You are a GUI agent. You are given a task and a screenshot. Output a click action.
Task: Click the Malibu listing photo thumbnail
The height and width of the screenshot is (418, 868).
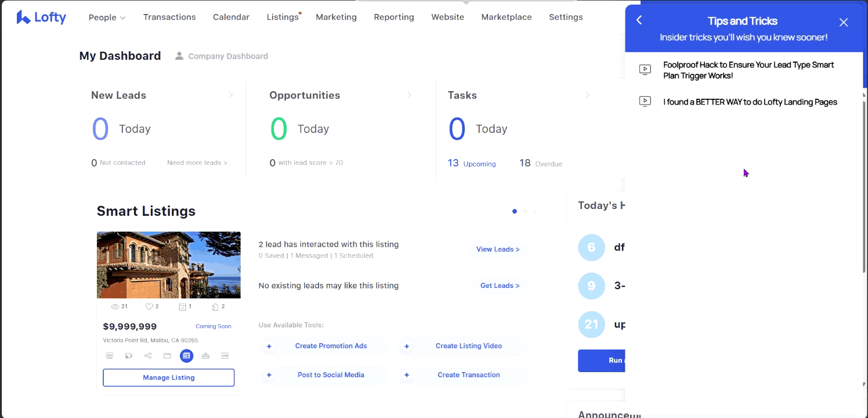point(169,265)
